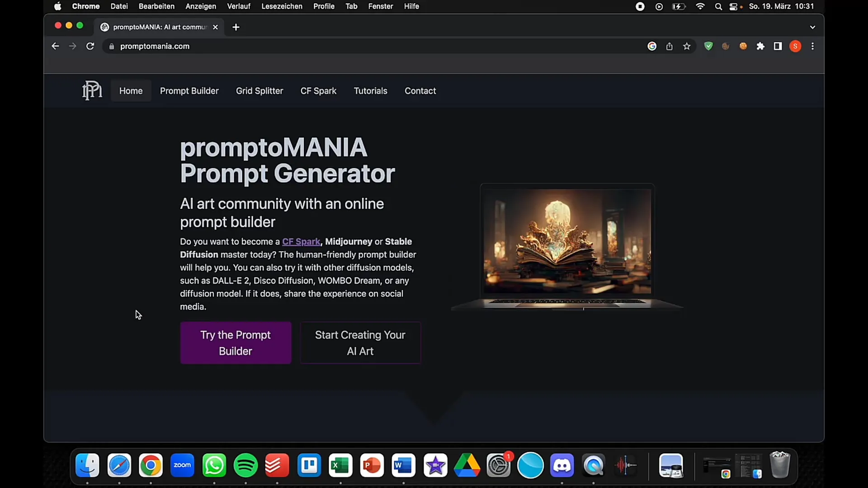The width and height of the screenshot is (868, 488).
Task: Click the CF Spark hyperlink in text
Action: (x=301, y=241)
